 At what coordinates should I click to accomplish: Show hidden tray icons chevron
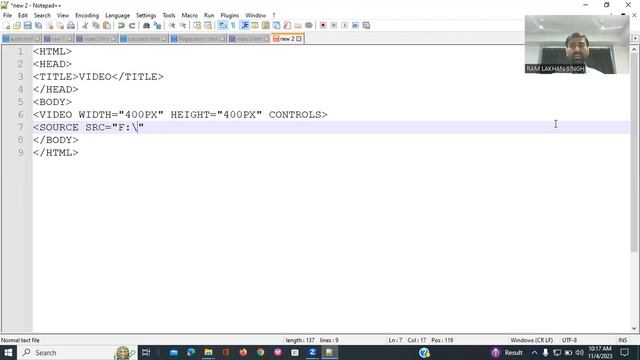534,353
